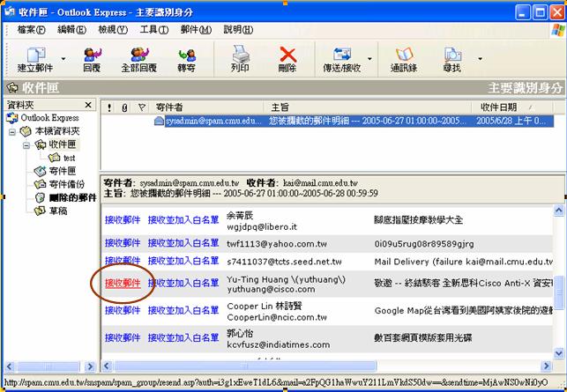Open the dropdown arrow beside 尋找
567x392 pixels.
pos(481,59)
